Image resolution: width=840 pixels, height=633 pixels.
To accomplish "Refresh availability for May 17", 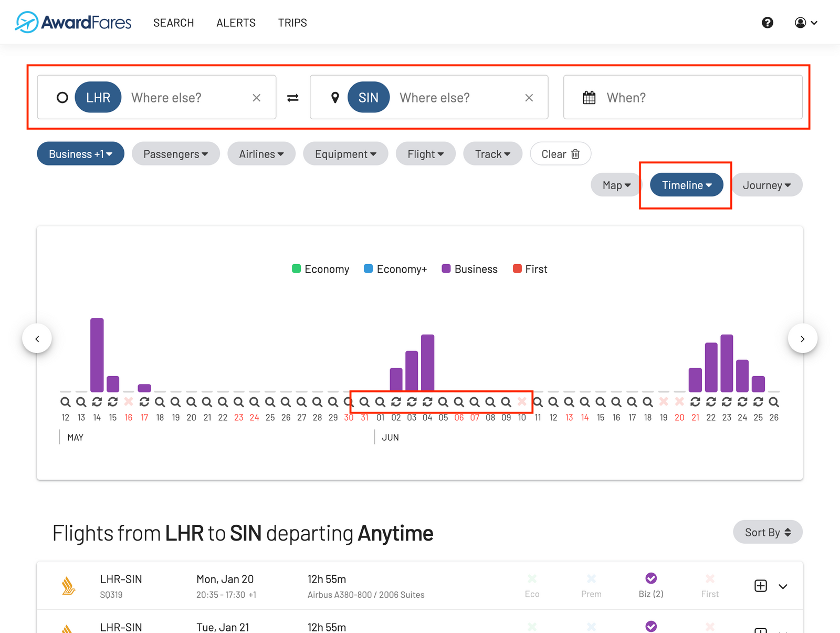I will [144, 402].
